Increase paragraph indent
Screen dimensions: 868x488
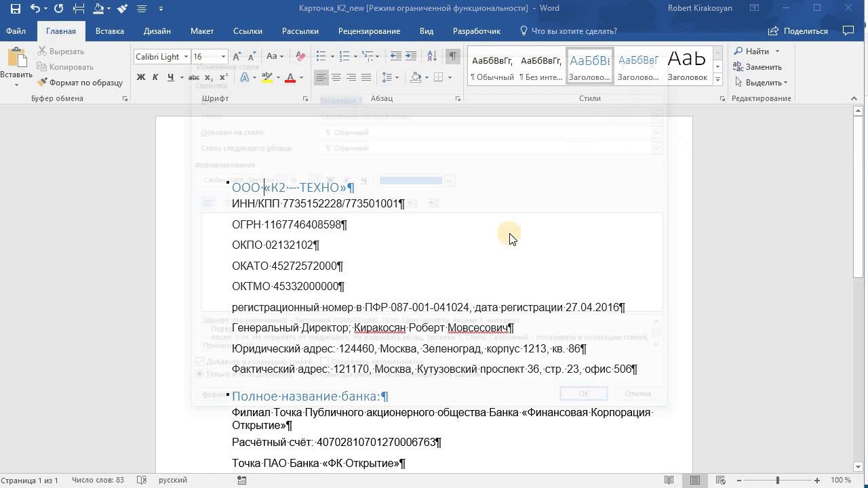[x=412, y=56]
